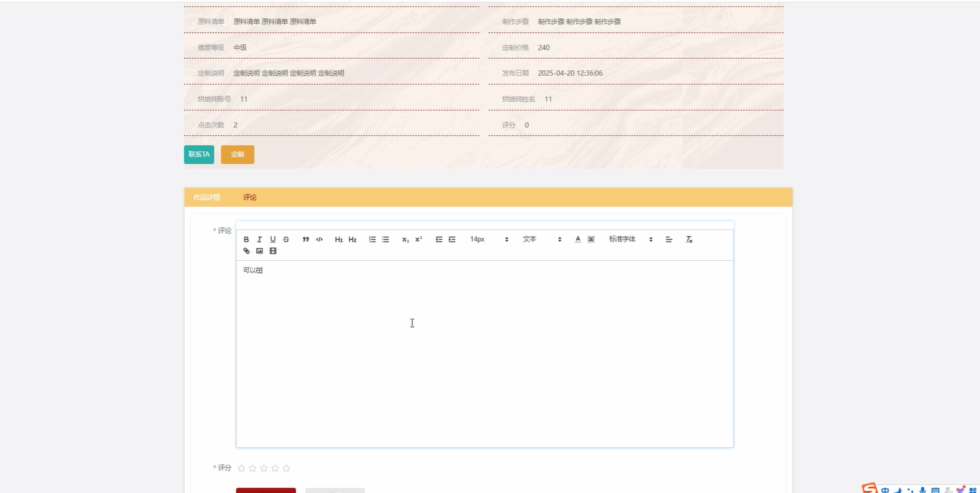Open the text alignment options
The image size is (980, 493).
point(669,240)
